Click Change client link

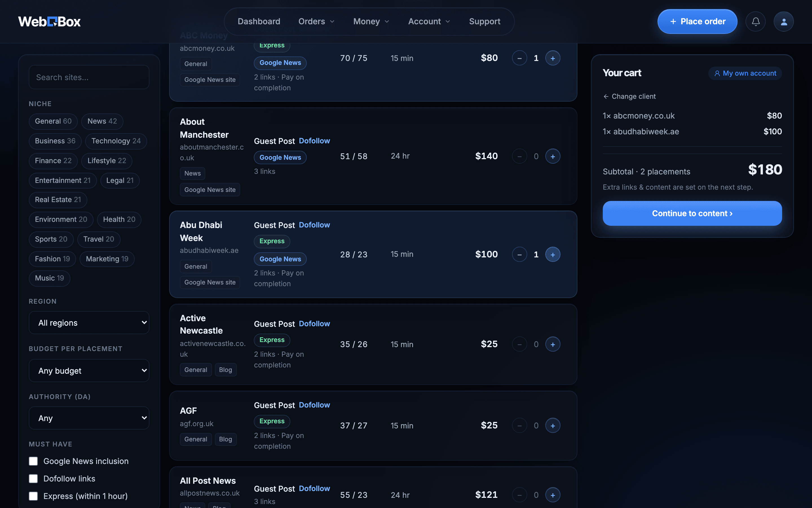pyautogui.click(x=630, y=97)
